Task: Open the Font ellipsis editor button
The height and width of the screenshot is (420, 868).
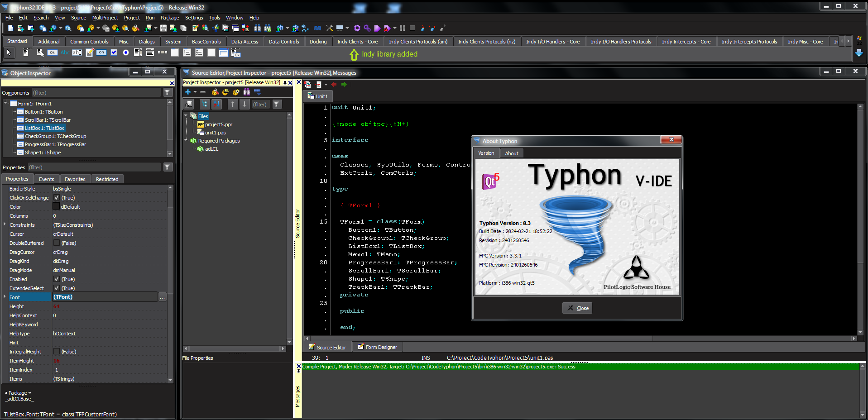Action: click(162, 297)
